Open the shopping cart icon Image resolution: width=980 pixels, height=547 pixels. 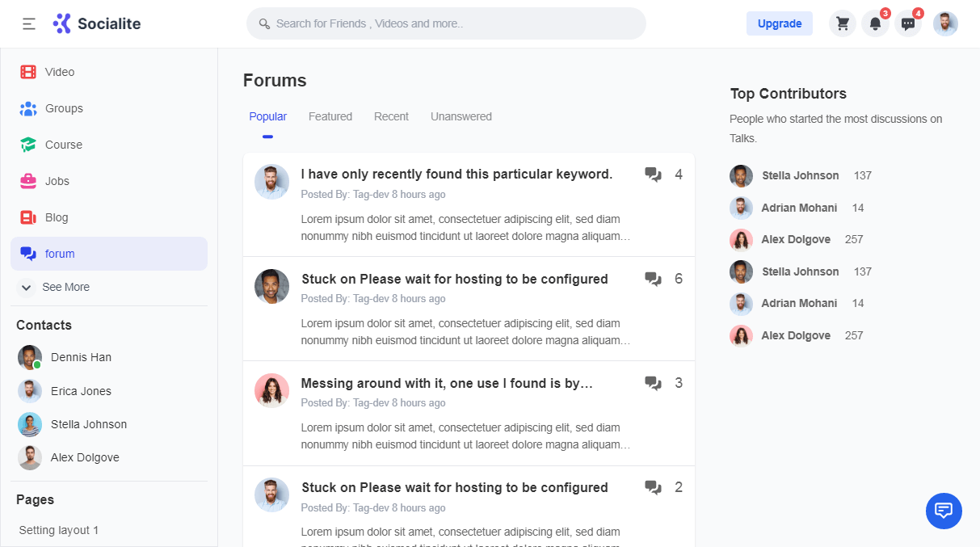coord(843,23)
